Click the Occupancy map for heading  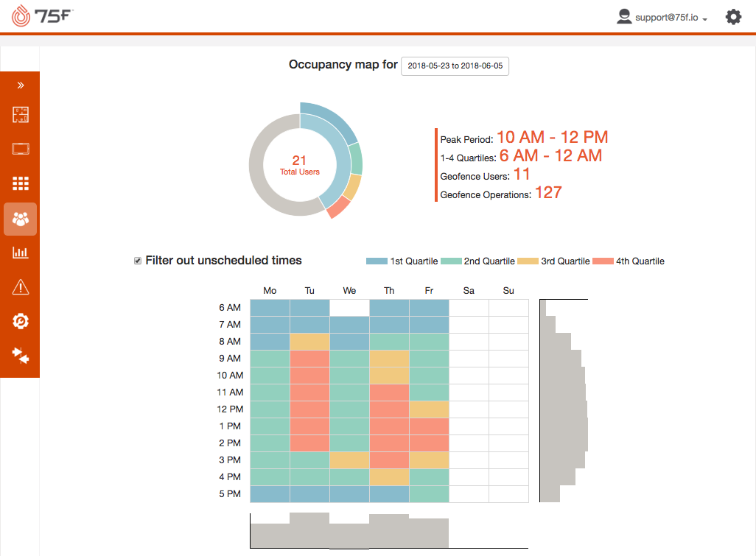tap(343, 65)
